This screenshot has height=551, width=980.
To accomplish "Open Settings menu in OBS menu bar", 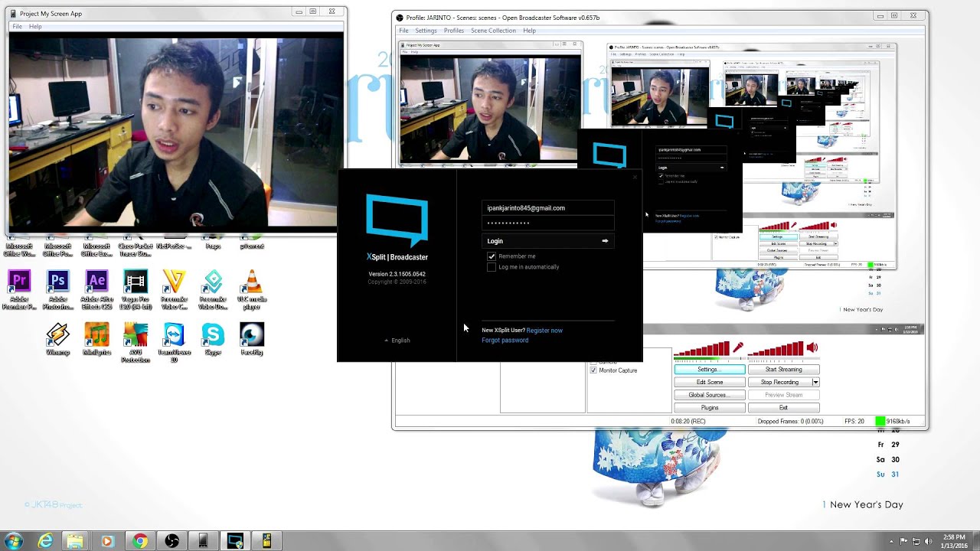I will click(x=426, y=31).
